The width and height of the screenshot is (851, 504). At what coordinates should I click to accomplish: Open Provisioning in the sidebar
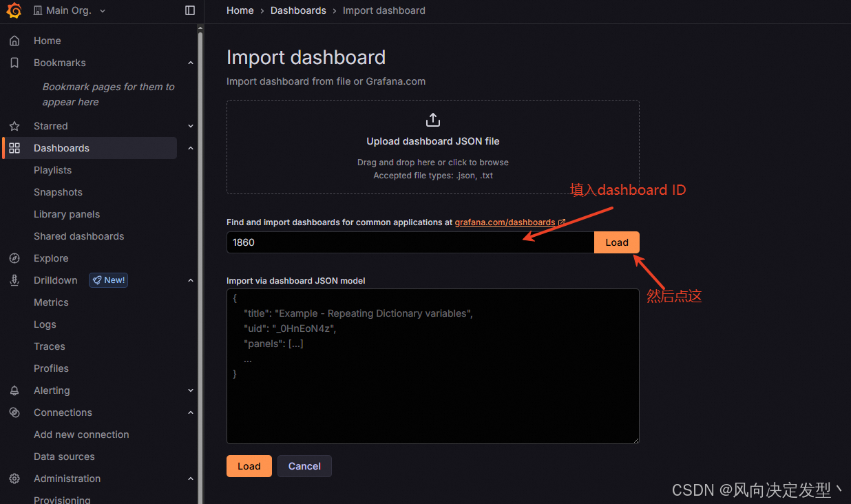62,500
